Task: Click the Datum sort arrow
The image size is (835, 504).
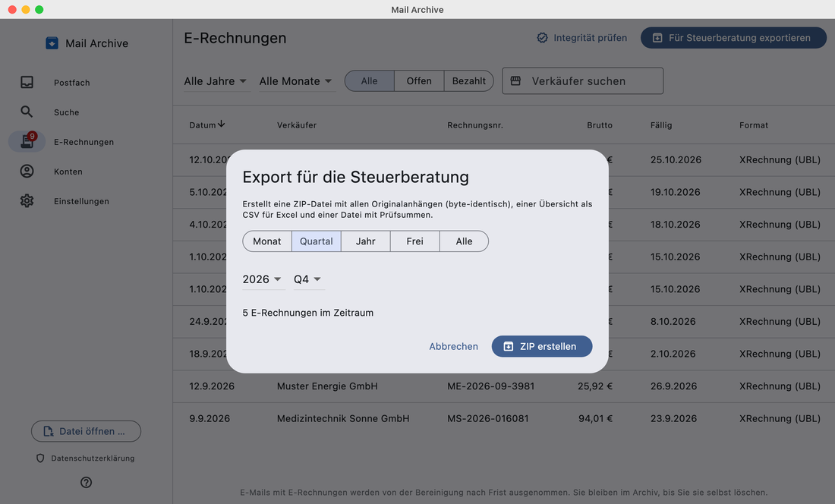Action: click(222, 124)
